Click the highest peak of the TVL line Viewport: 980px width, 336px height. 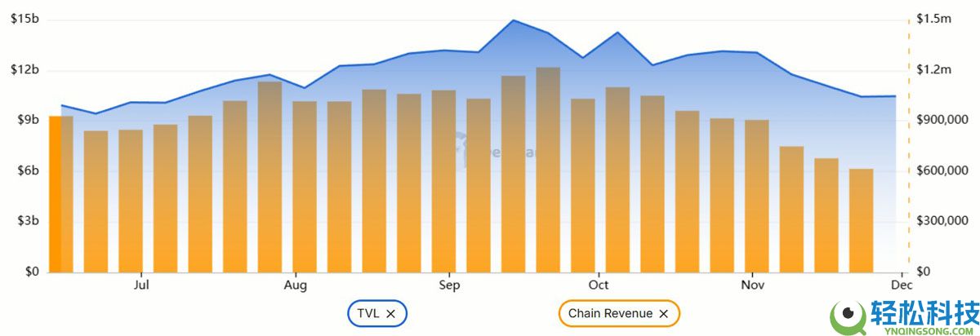click(x=513, y=20)
